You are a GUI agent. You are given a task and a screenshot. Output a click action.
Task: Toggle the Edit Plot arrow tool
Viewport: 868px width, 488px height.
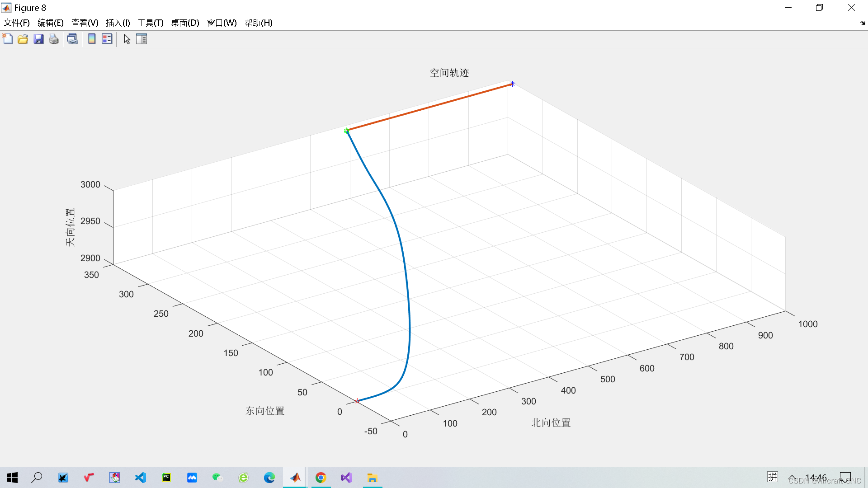[127, 39]
